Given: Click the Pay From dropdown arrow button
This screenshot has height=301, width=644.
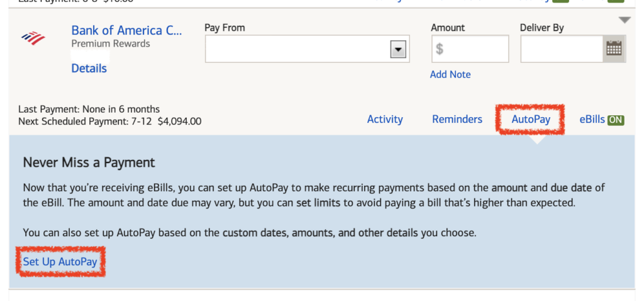Looking at the screenshot, I should click(397, 49).
